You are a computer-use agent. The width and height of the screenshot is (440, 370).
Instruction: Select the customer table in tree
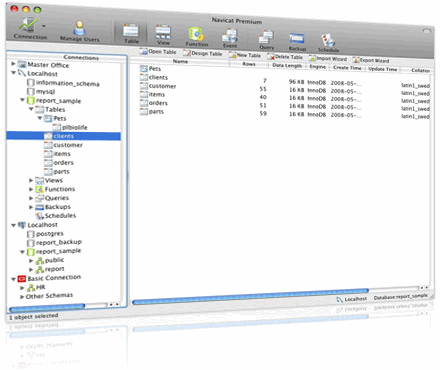click(x=63, y=145)
